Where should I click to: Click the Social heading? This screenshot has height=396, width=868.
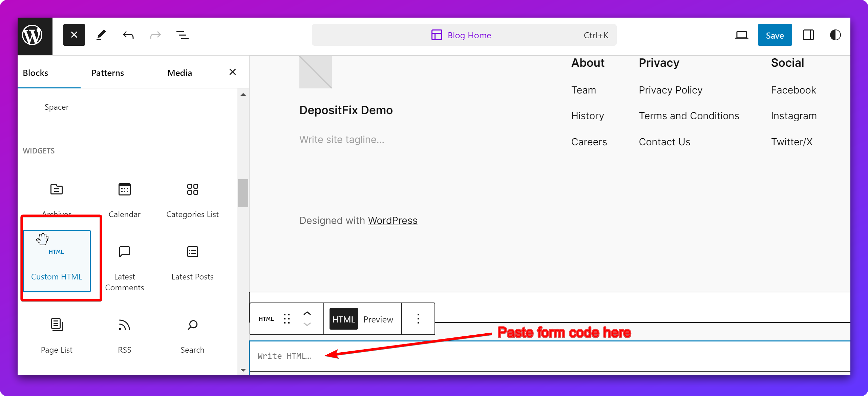coord(787,63)
